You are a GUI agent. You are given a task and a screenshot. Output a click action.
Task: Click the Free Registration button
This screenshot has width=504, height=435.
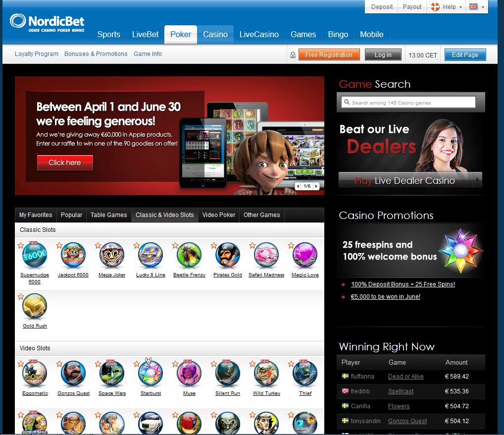pos(329,54)
